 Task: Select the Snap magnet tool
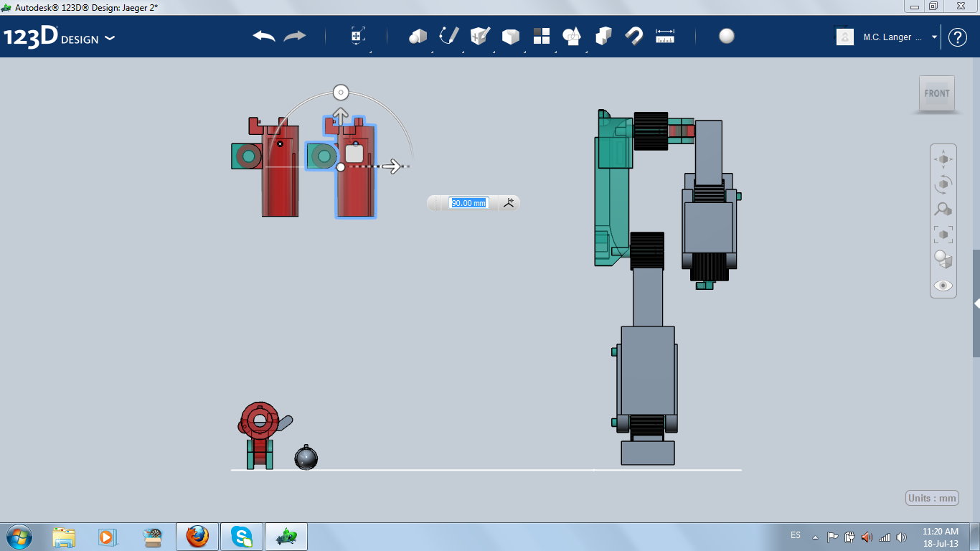click(634, 36)
